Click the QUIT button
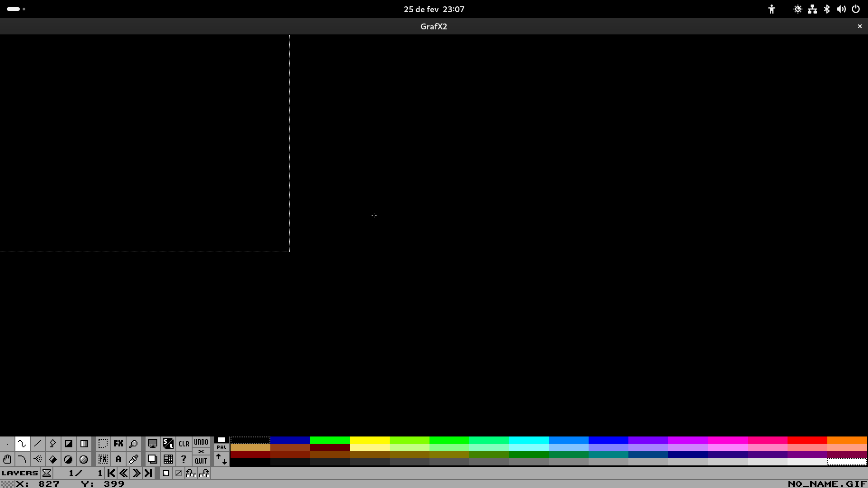The height and width of the screenshot is (488, 868). (201, 461)
